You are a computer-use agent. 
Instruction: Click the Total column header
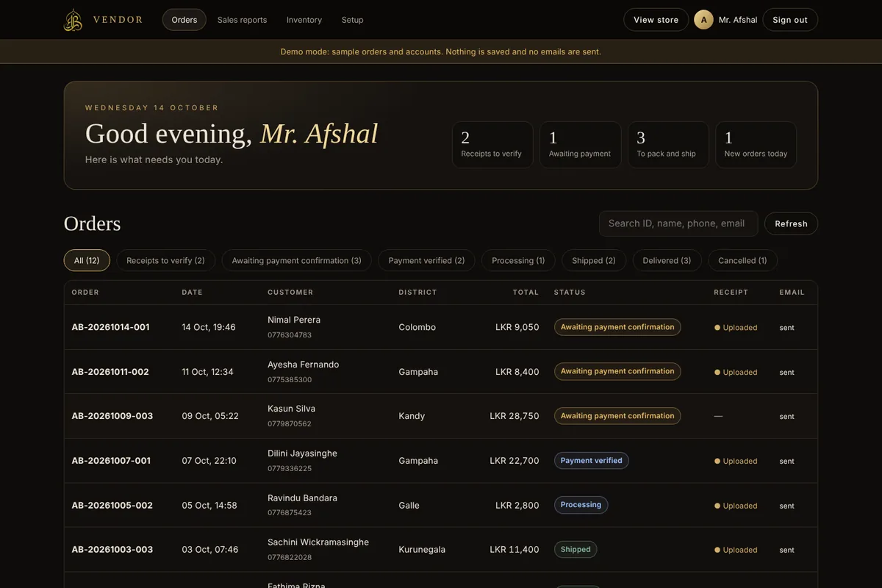click(x=526, y=293)
